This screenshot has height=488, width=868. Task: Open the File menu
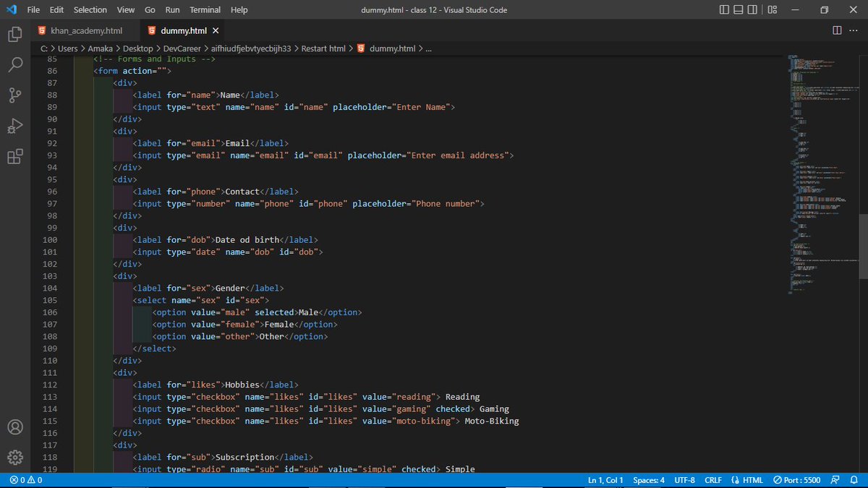(33, 9)
